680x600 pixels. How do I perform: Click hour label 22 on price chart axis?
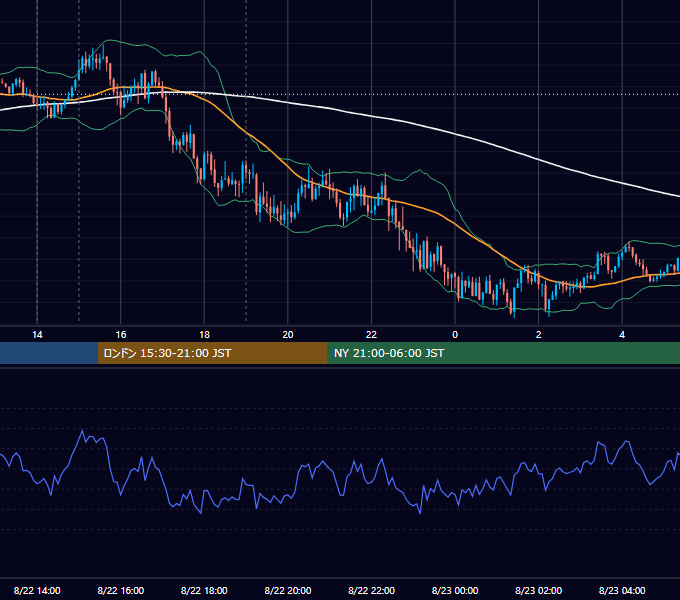tap(372, 335)
